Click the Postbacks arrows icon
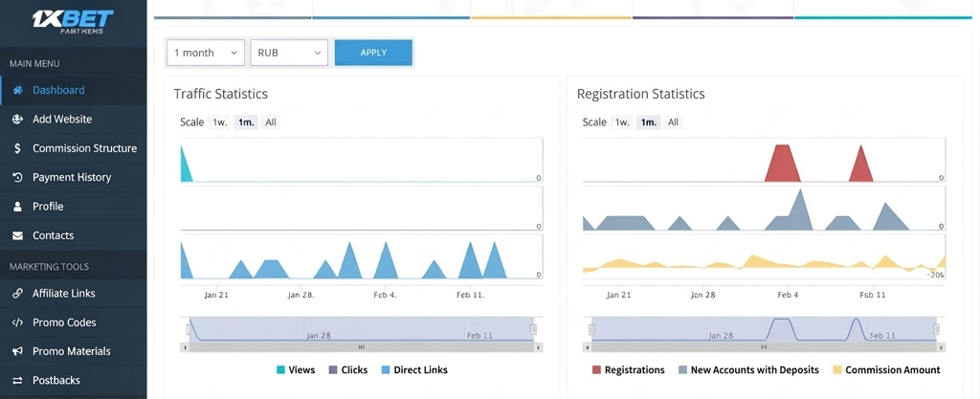The width and height of the screenshot is (980, 399). (18, 380)
